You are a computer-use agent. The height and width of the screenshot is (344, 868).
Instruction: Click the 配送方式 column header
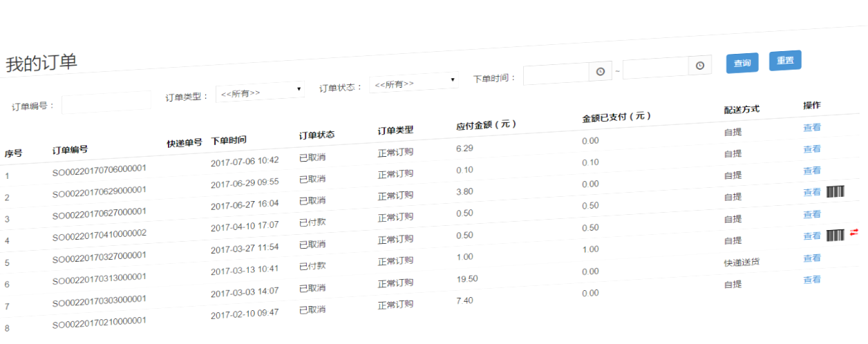click(x=741, y=109)
